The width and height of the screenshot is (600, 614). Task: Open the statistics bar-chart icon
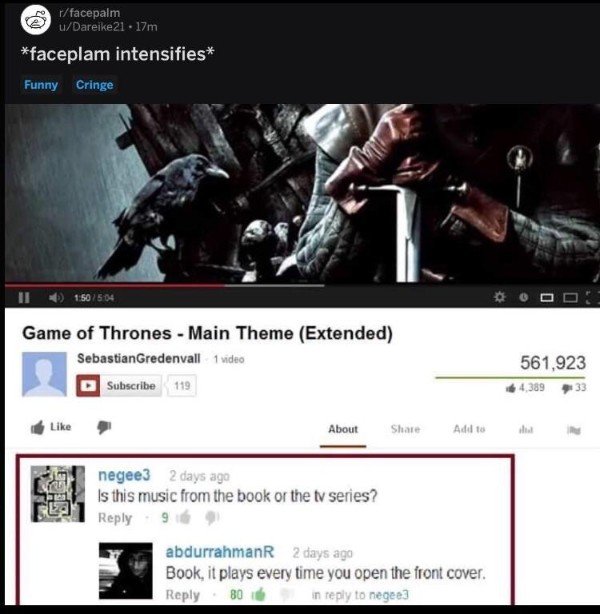coord(526,430)
